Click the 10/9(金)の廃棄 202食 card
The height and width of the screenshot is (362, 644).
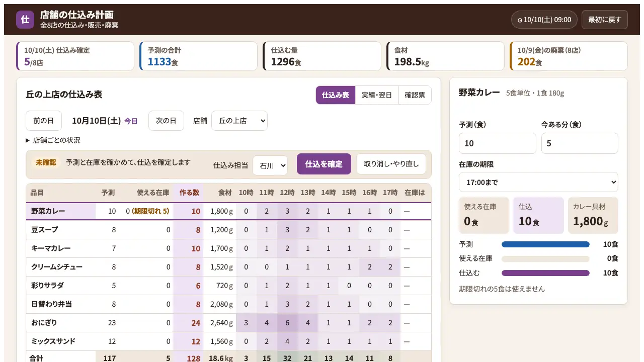pyautogui.click(x=569, y=56)
